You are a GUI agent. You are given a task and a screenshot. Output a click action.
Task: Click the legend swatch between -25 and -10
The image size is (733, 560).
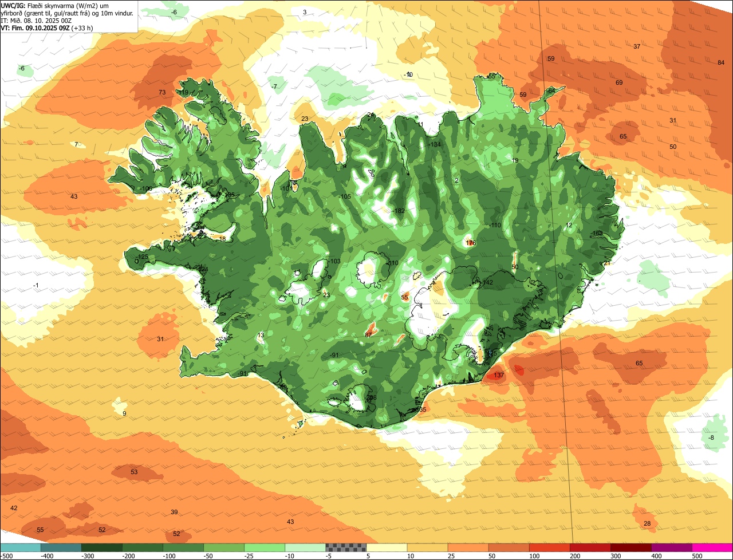click(265, 547)
